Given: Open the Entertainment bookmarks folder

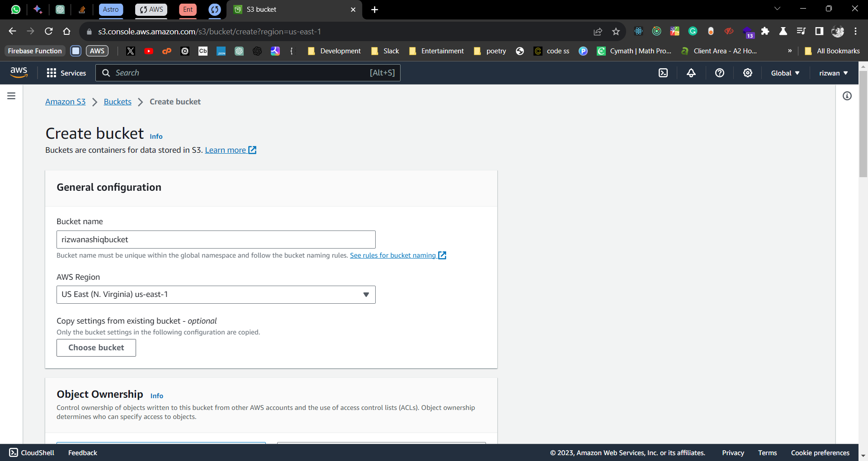Looking at the screenshot, I should click(436, 51).
